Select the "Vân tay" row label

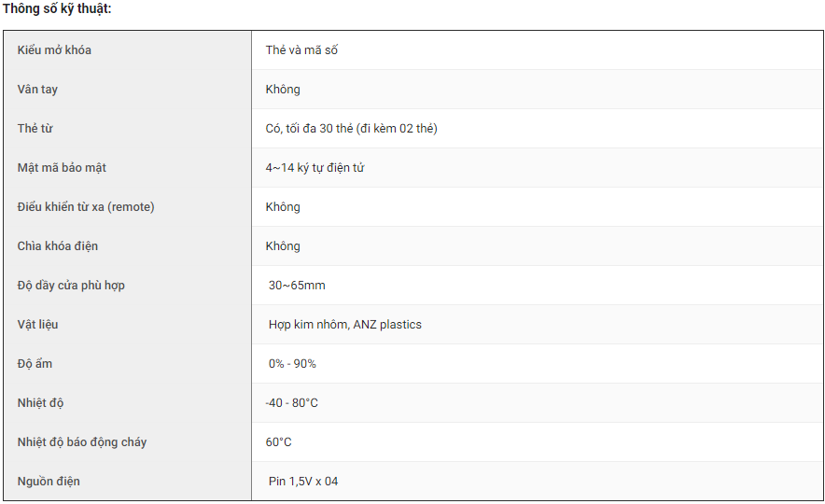click(37, 90)
